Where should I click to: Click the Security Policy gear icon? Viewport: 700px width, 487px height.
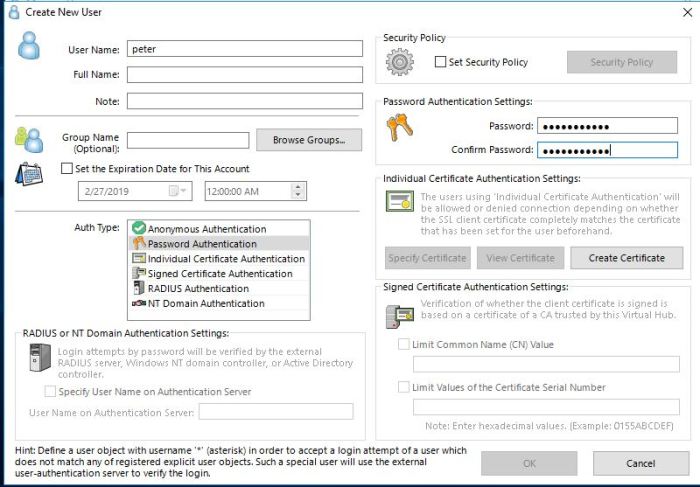(x=400, y=62)
